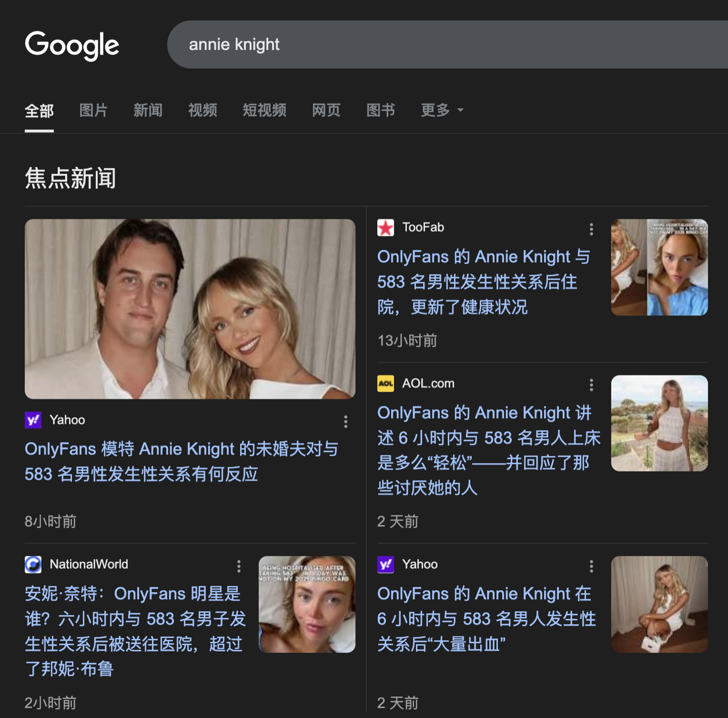Open the 大量出血 Yahoo article thumbnail
The height and width of the screenshot is (718, 728).
pos(659,604)
